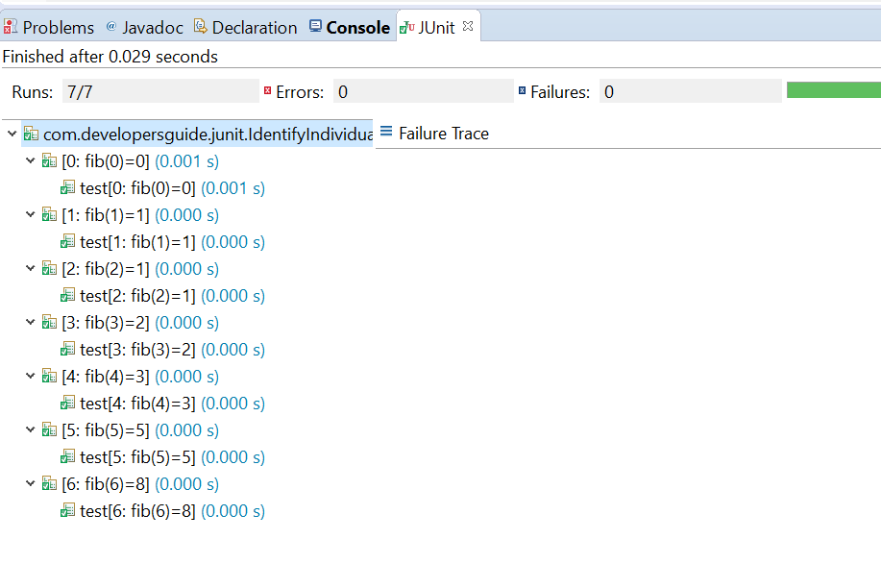Collapse the fib(6)=8 test entry

point(30,483)
